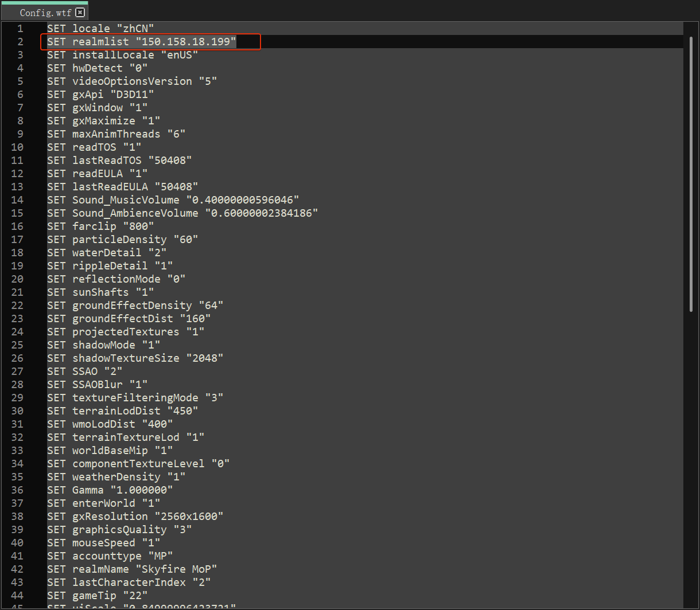Click the shadowTextureSize "2048" line
The image size is (700, 610).
tap(135, 358)
